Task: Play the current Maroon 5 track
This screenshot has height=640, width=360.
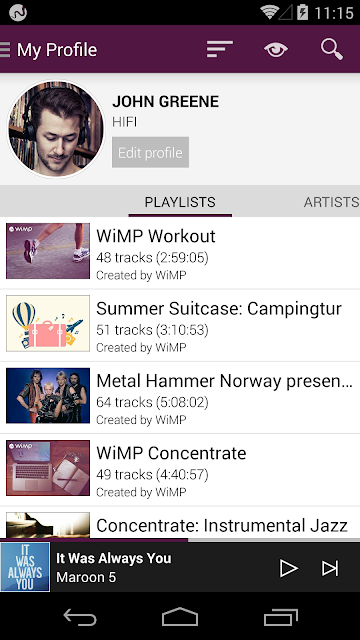Action: tap(289, 568)
